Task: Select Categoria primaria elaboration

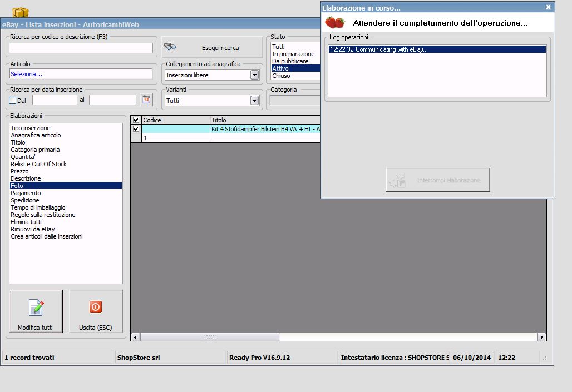Action: coord(66,150)
